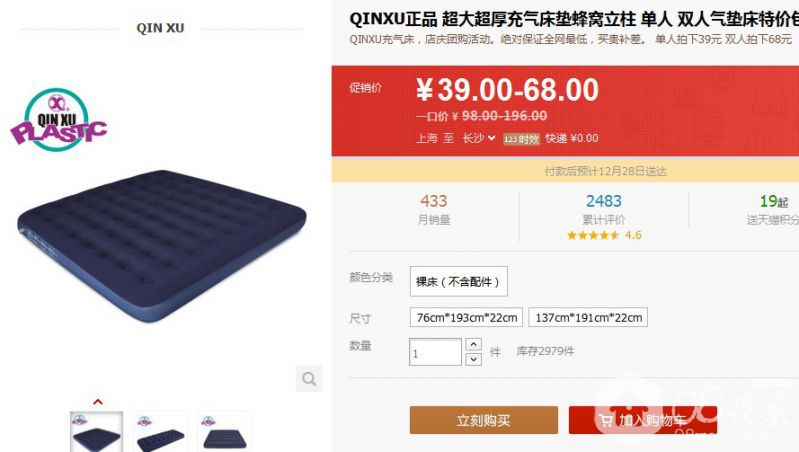Image resolution: width=799 pixels, height=452 pixels.
Task: Select the second mattress thumbnail
Action: tap(161, 432)
